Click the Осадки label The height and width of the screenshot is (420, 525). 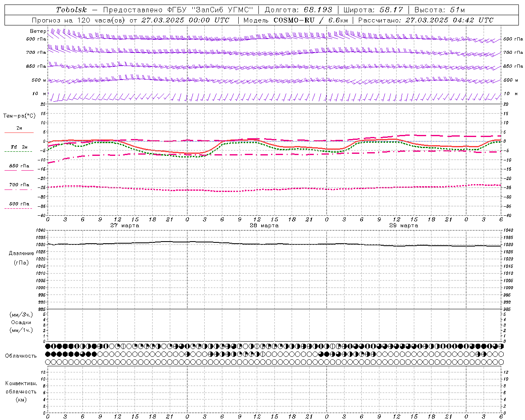[x=21, y=322]
